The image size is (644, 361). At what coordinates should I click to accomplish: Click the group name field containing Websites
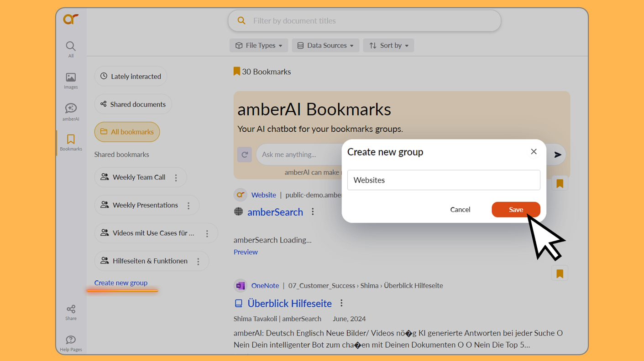click(x=444, y=180)
